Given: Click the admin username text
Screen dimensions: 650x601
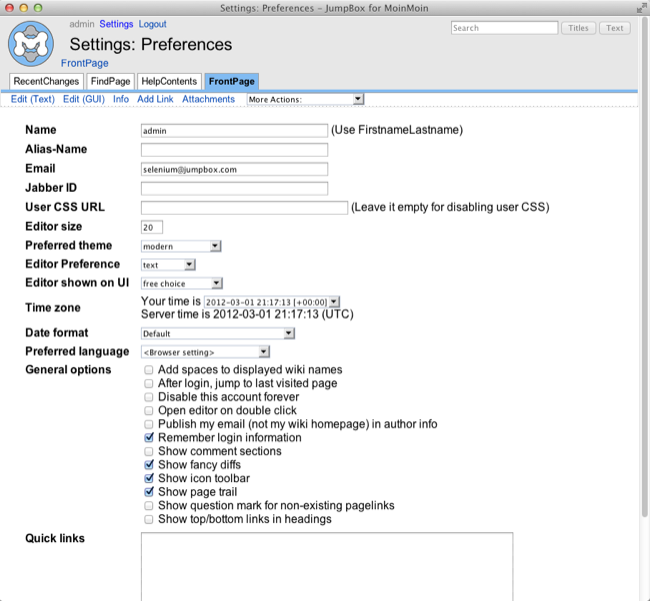Looking at the screenshot, I should tap(82, 24).
